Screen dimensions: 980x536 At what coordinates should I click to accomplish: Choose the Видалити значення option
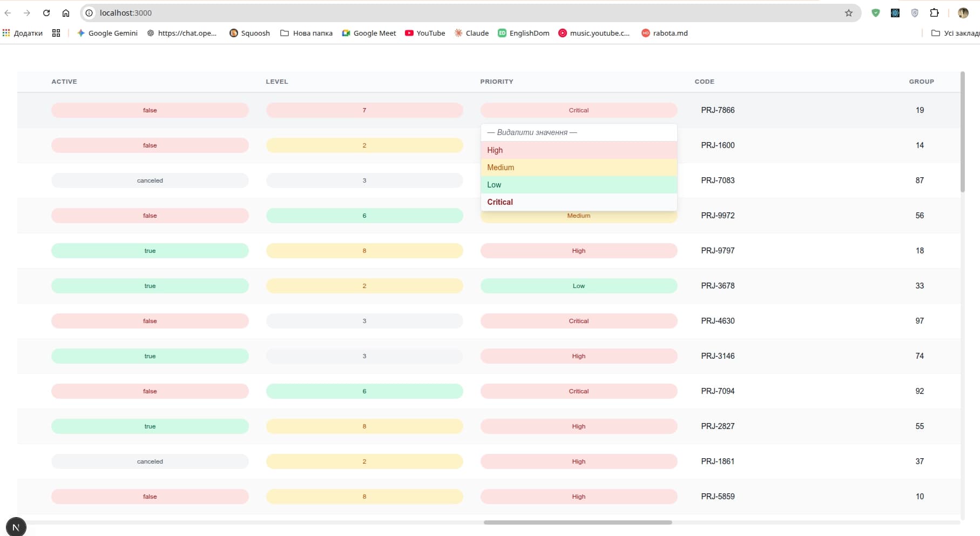[x=579, y=132]
